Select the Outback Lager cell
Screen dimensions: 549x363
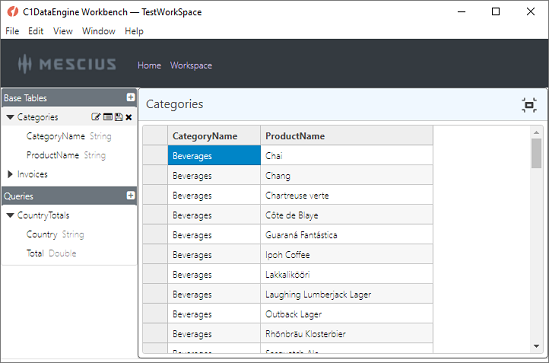347,314
